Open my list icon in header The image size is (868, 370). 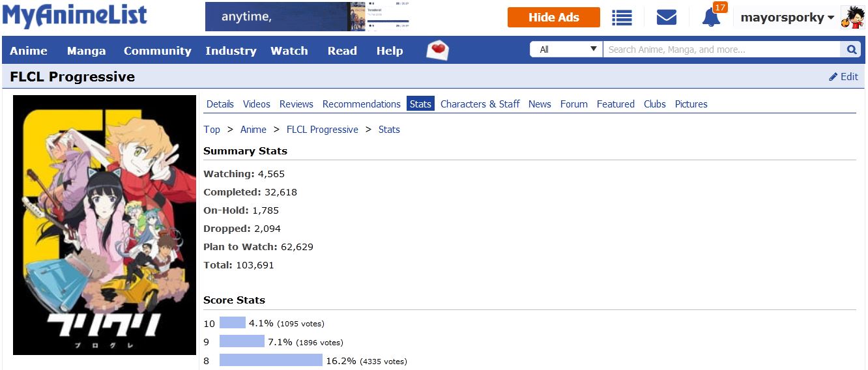(622, 18)
